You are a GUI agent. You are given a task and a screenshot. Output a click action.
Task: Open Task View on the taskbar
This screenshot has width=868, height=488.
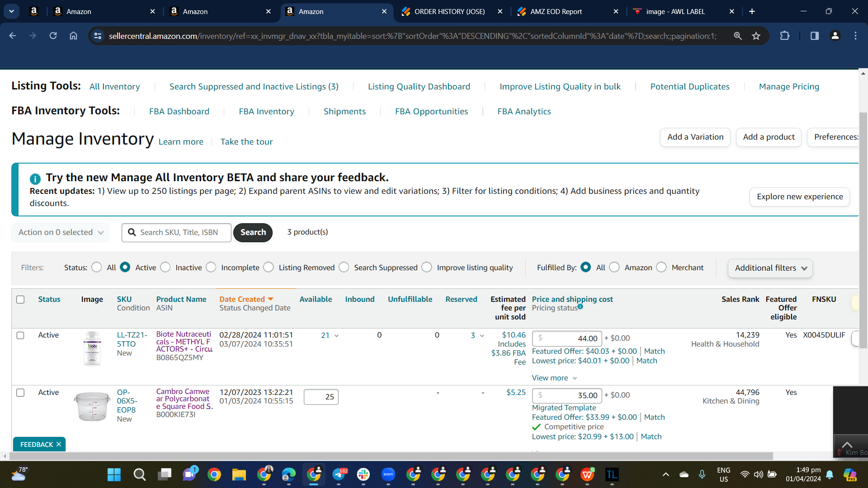click(x=165, y=474)
